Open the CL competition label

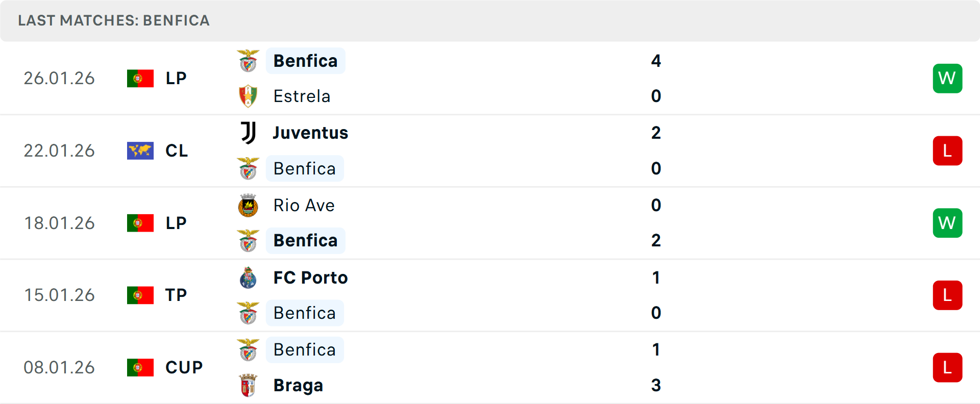pyautogui.click(x=176, y=150)
